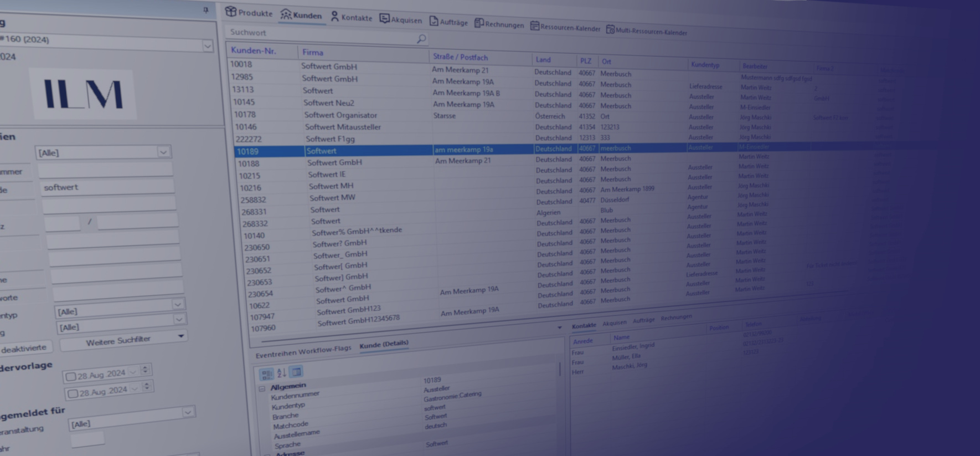The height and width of the screenshot is (456, 980).
Task: Expand the Weitere Suchfilter menu
Action: click(x=123, y=341)
